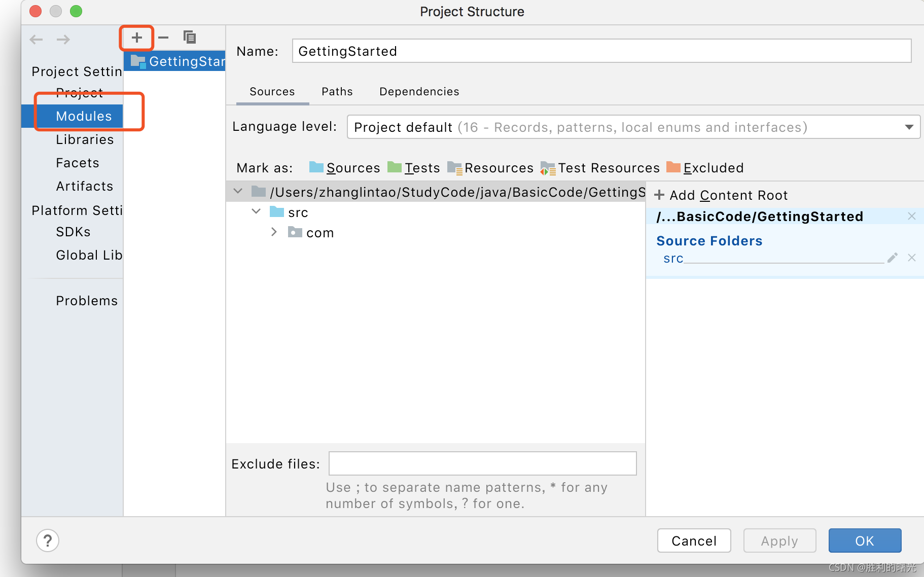Select GettingStarted module in list
The width and height of the screenshot is (924, 577).
[x=174, y=61]
